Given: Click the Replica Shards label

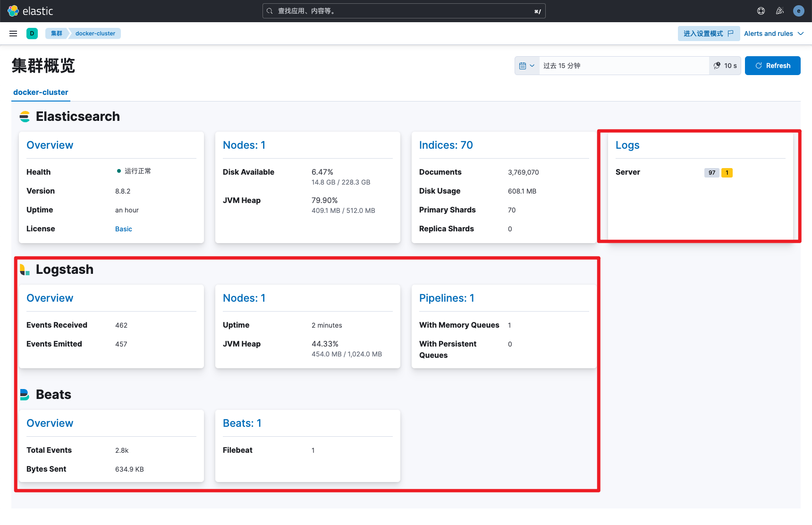Looking at the screenshot, I should coord(447,229).
